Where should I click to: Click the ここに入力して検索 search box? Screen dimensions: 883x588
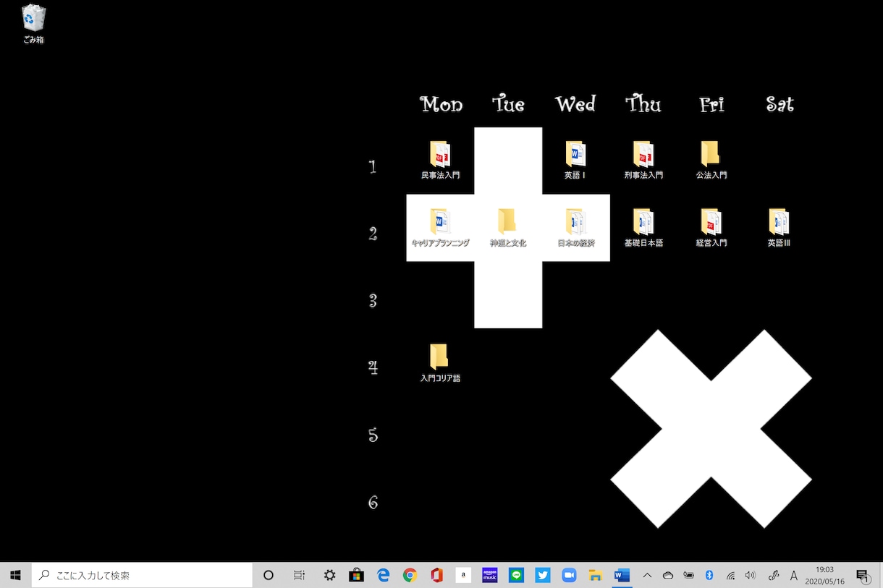pyautogui.click(x=142, y=575)
